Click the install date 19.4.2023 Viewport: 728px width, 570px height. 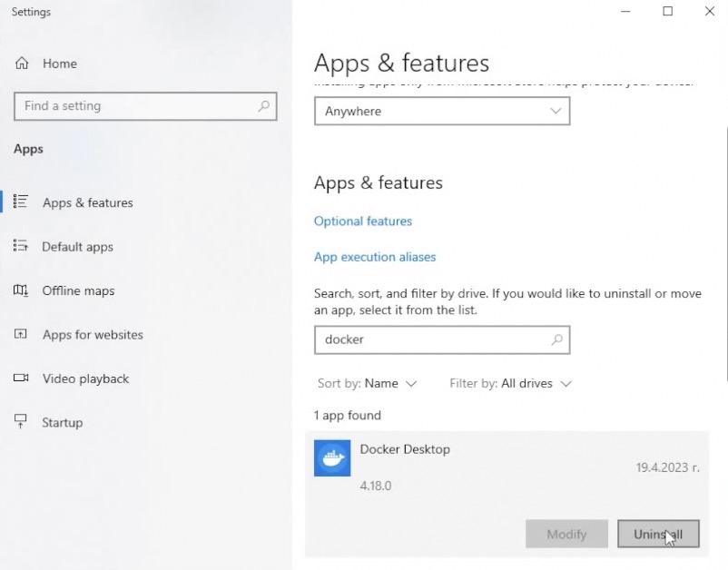click(x=667, y=467)
